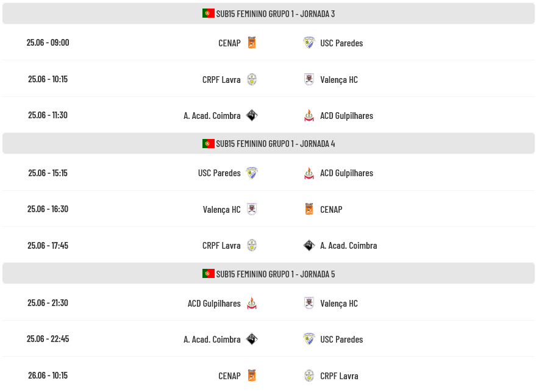Click ACD Gulpilhares crest in 15:15 match
This screenshot has width=536, height=392.
[x=309, y=173]
